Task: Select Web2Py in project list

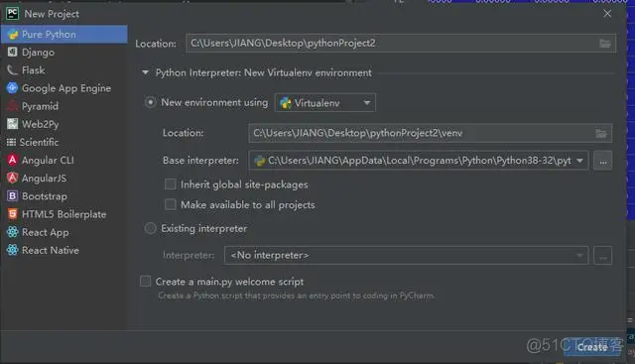Action: (x=63, y=124)
